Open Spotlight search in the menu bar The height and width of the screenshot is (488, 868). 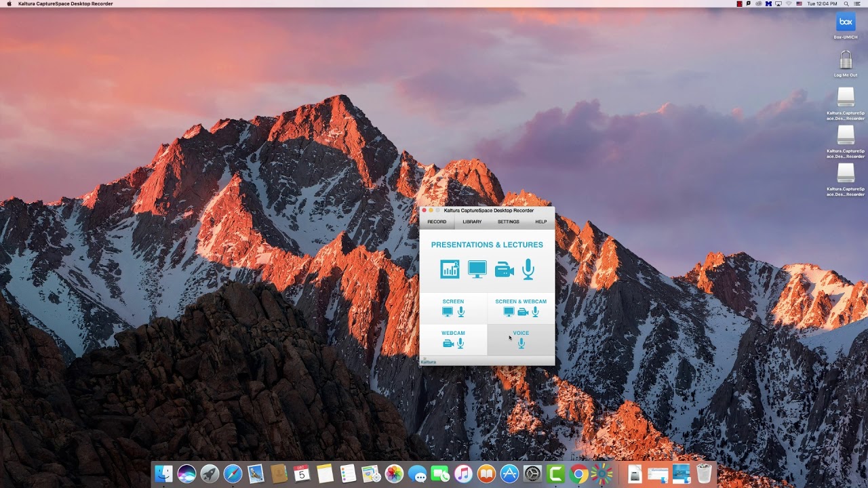[x=846, y=3]
